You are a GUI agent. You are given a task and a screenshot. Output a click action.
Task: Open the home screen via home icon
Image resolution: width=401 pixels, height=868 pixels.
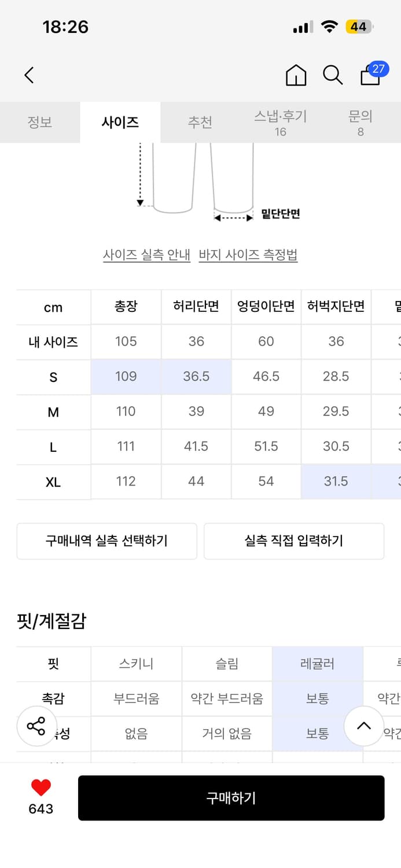coord(296,75)
